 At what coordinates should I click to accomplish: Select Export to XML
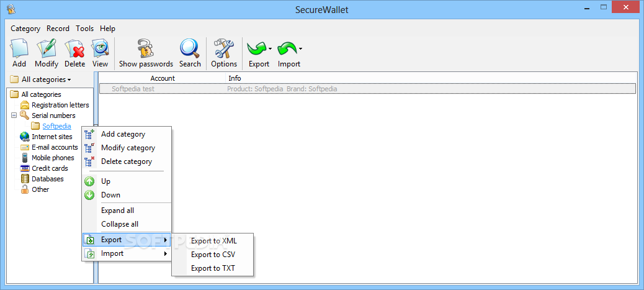point(213,241)
